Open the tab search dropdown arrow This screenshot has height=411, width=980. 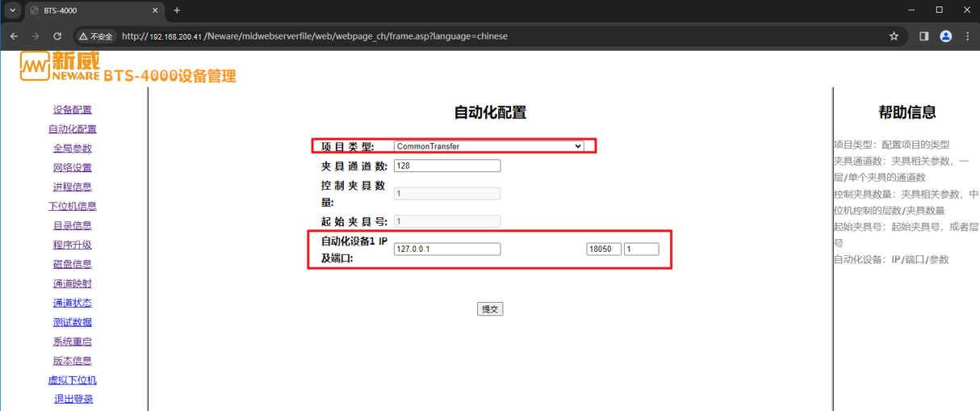(13, 10)
